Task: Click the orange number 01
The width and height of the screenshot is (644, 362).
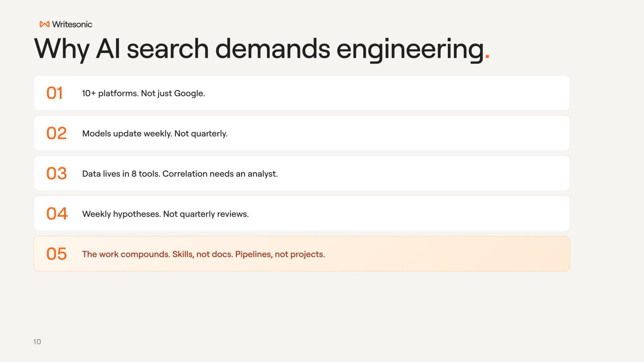Action: pos(54,93)
